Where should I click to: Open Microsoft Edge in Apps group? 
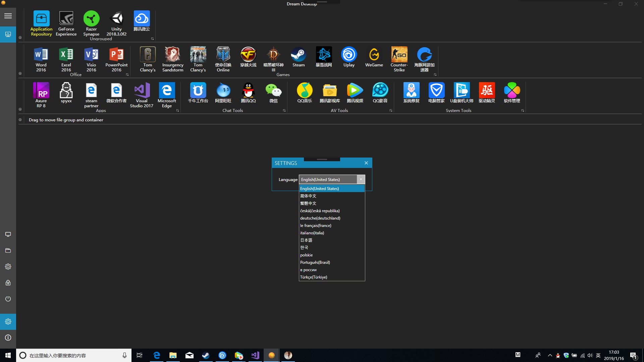coord(167,95)
